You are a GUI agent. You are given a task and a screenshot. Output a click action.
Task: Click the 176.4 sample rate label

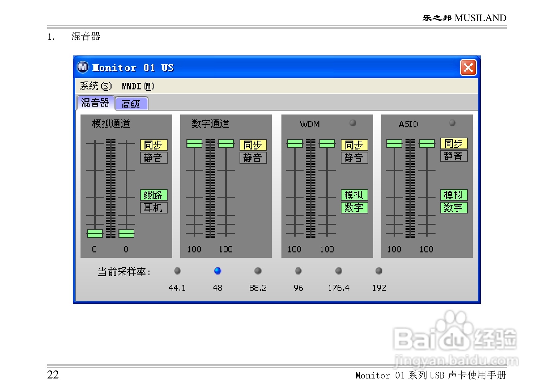(x=339, y=288)
